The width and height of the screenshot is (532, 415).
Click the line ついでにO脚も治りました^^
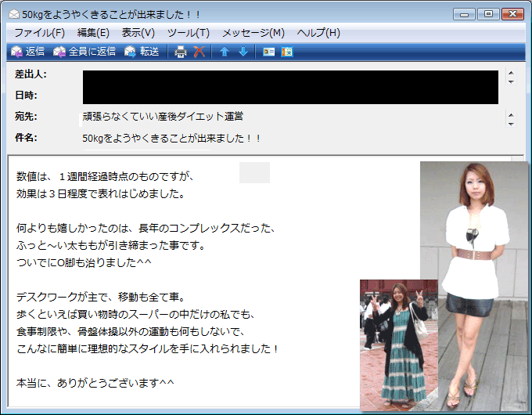point(84,262)
